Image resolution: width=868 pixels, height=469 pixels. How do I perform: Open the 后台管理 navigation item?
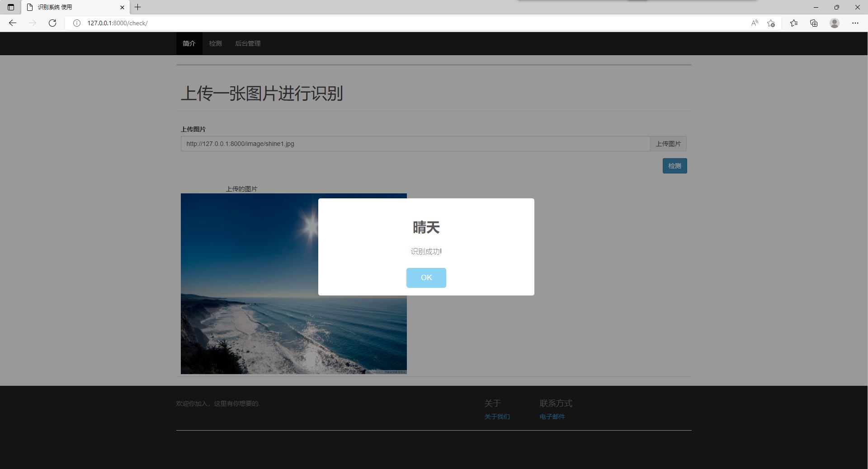point(248,43)
